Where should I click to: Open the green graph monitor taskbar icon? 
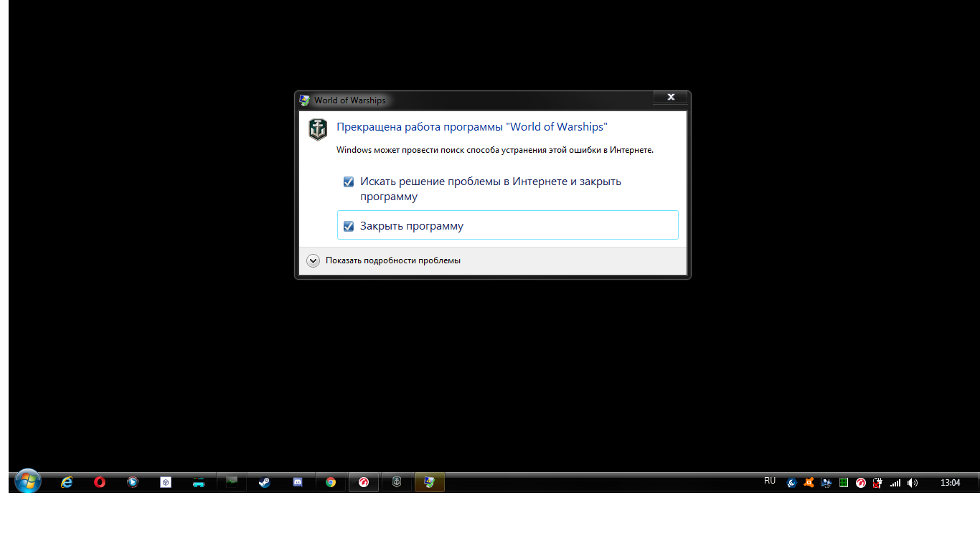point(232,482)
